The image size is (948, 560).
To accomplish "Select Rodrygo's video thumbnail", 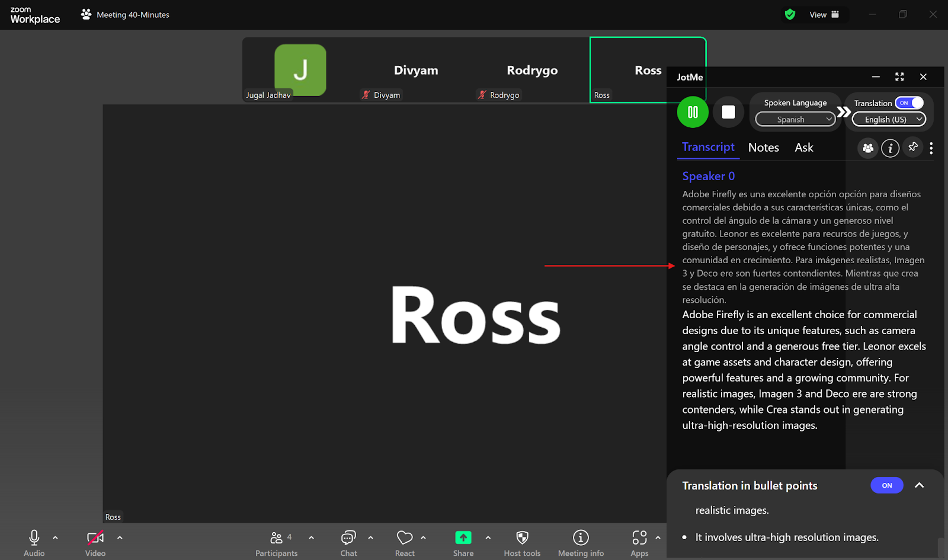I will 532,70.
